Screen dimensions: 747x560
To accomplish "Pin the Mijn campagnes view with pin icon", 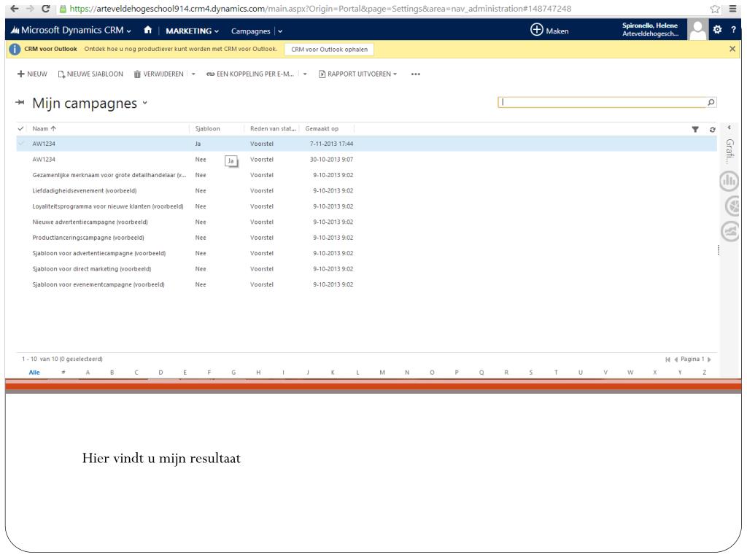I will (20, 104).
